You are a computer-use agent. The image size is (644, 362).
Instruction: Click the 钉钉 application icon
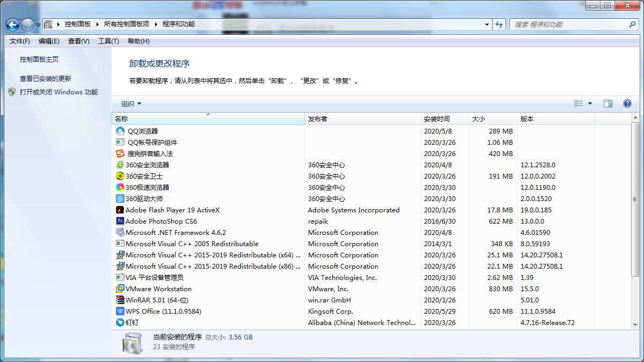coord(120,322)
